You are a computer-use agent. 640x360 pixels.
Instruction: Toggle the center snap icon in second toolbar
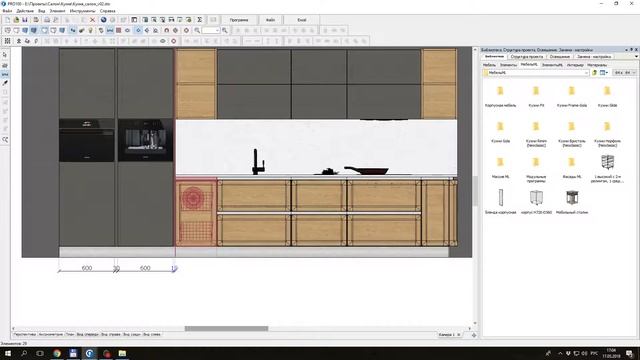[x=138, y=30]
